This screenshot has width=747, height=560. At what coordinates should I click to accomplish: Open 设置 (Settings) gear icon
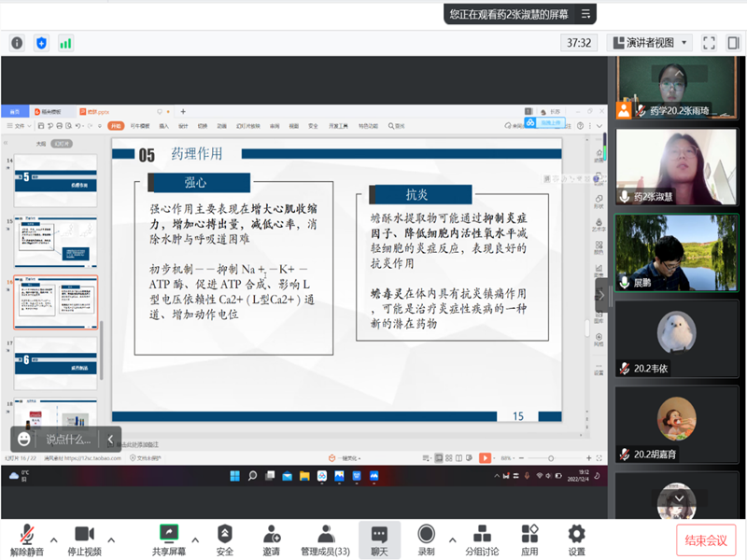(x=576, y=535)
